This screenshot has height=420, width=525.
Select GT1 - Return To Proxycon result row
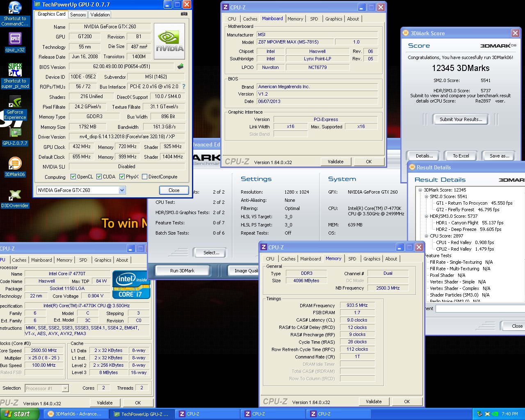point(474,203)
